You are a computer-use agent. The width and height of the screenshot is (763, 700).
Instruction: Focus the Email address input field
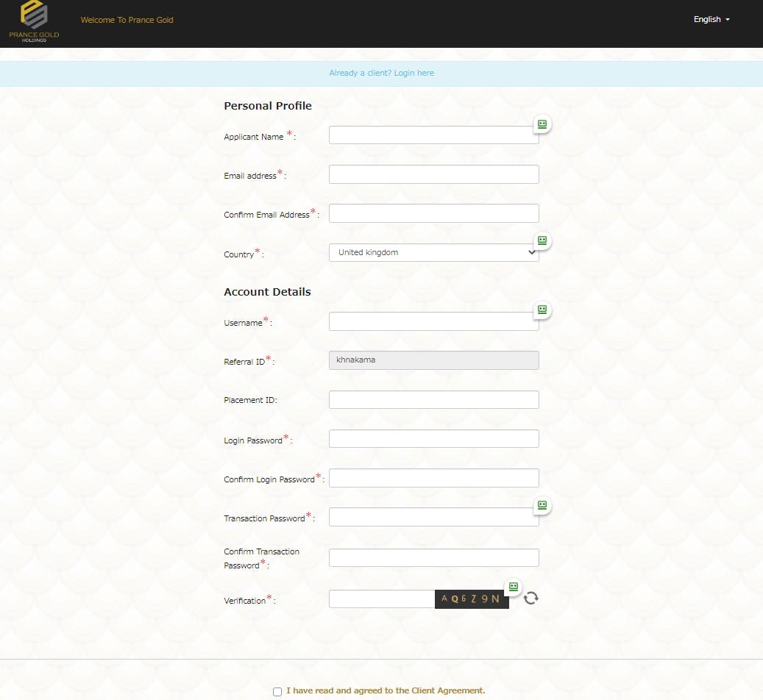point(433,174)
